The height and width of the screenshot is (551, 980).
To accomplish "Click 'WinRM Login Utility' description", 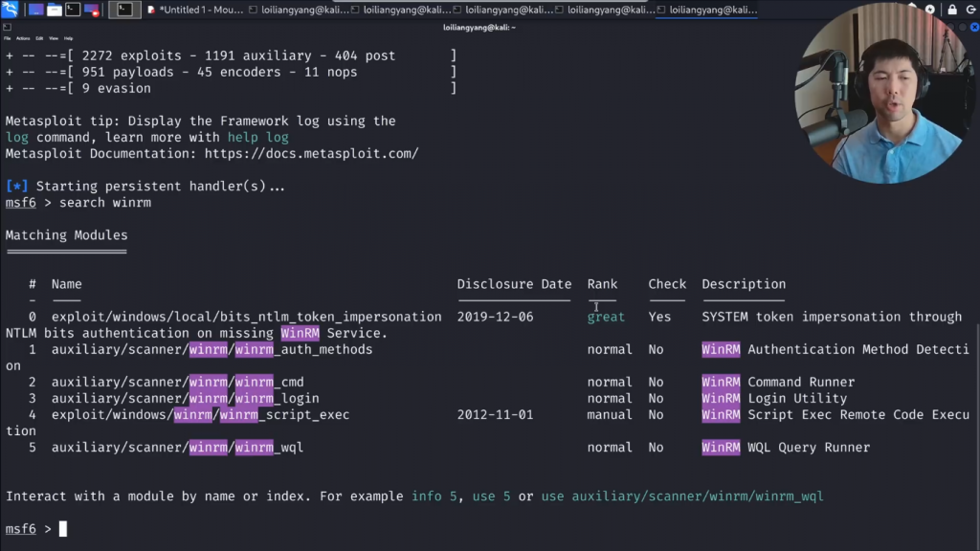I will [774, 399].
